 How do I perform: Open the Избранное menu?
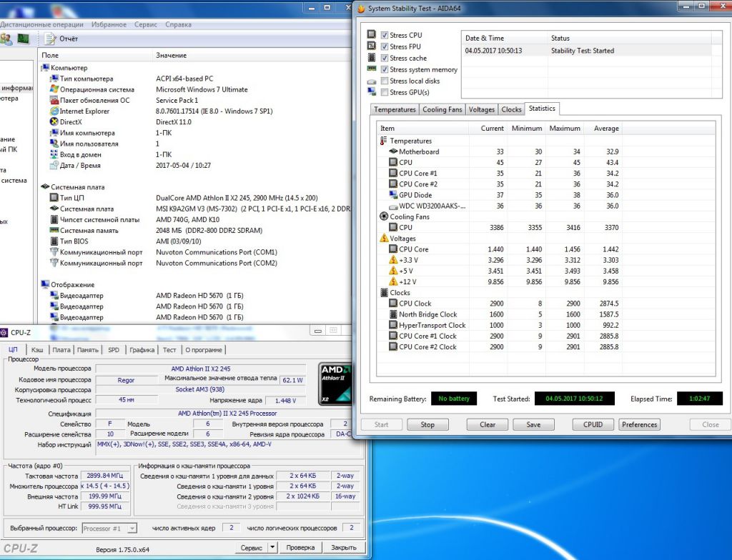tap(109, 25)
